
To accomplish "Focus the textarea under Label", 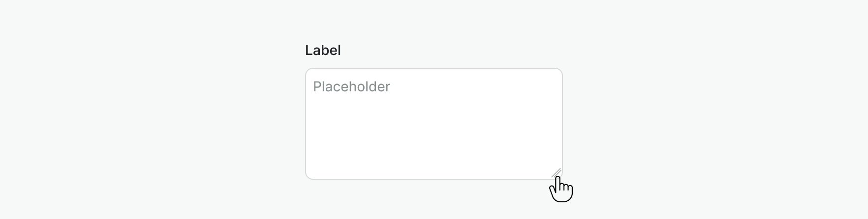I will point(434,124).
